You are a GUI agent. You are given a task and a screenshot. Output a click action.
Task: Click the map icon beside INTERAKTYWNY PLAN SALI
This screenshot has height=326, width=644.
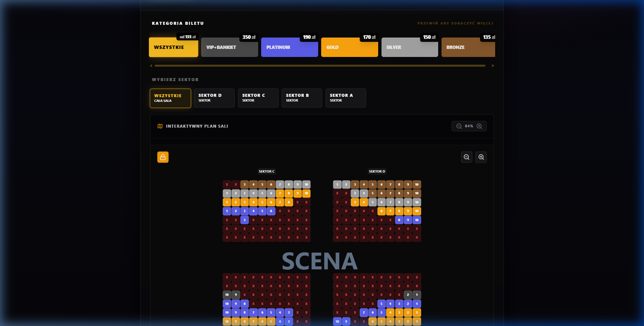[160, 126]
